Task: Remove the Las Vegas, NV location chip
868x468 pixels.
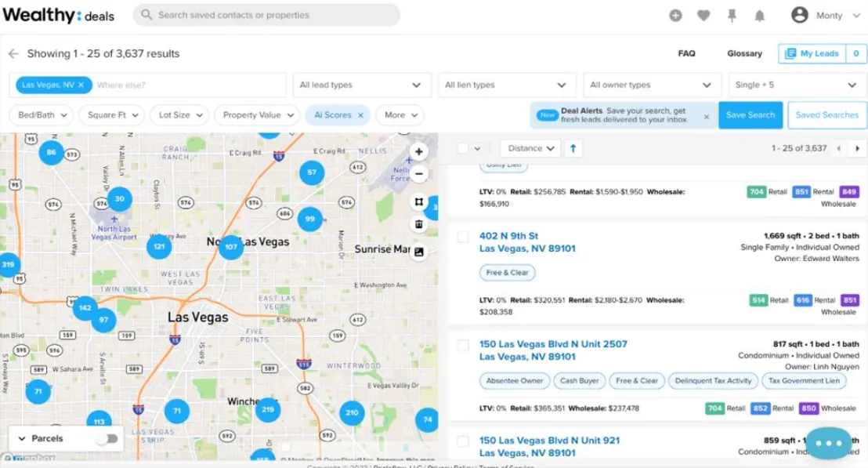Action: 81,85
